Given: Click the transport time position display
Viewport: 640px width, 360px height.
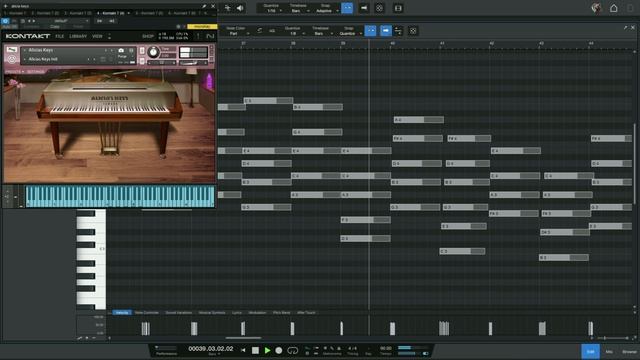Looking at the screenshot, I should pos(211,349).
